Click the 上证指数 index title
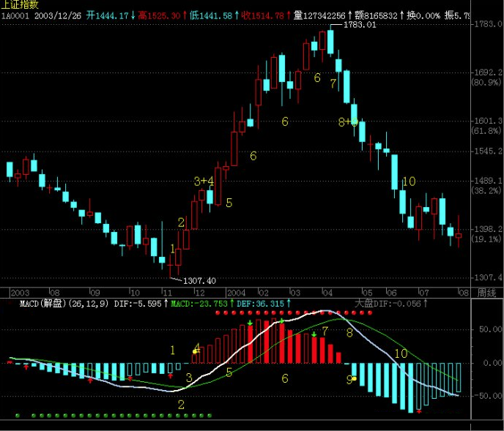This screenshot has height=431, width=504. (20, 4)
